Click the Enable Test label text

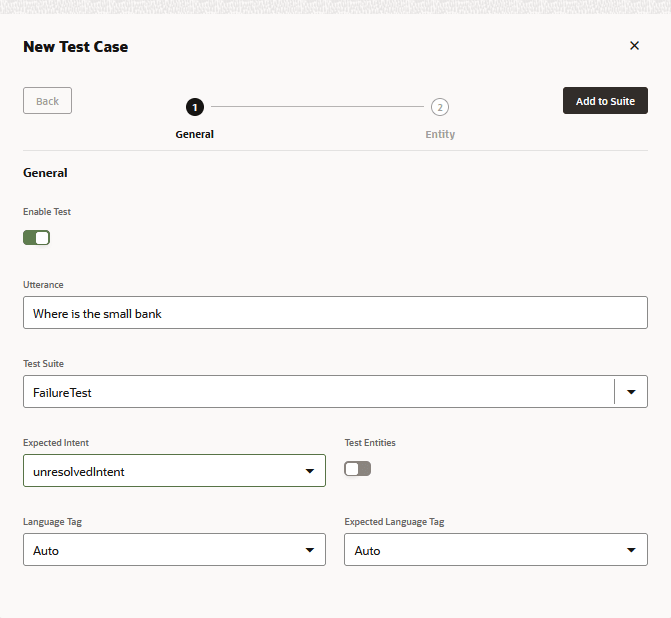(47, 212)
